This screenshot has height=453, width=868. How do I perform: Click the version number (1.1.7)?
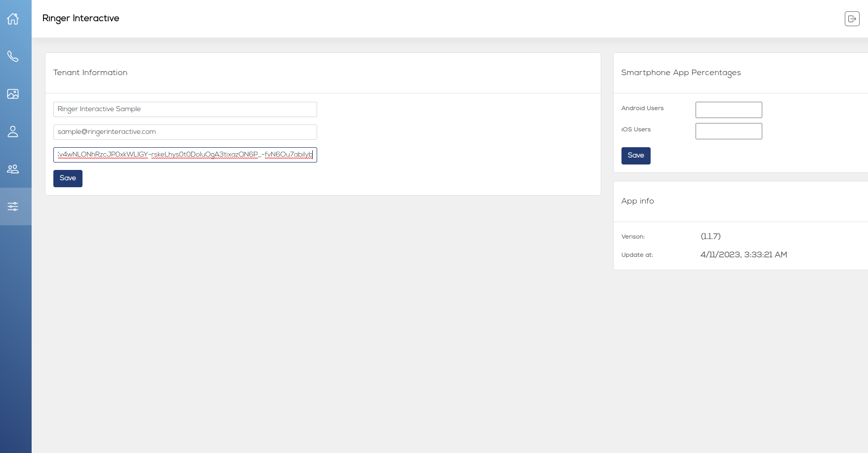coord(711,236)
